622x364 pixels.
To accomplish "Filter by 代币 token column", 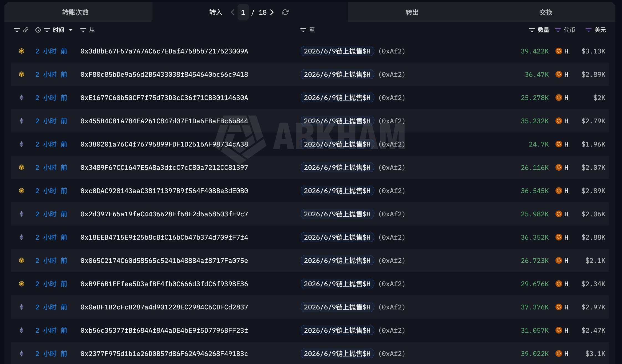I will (558, 30).
